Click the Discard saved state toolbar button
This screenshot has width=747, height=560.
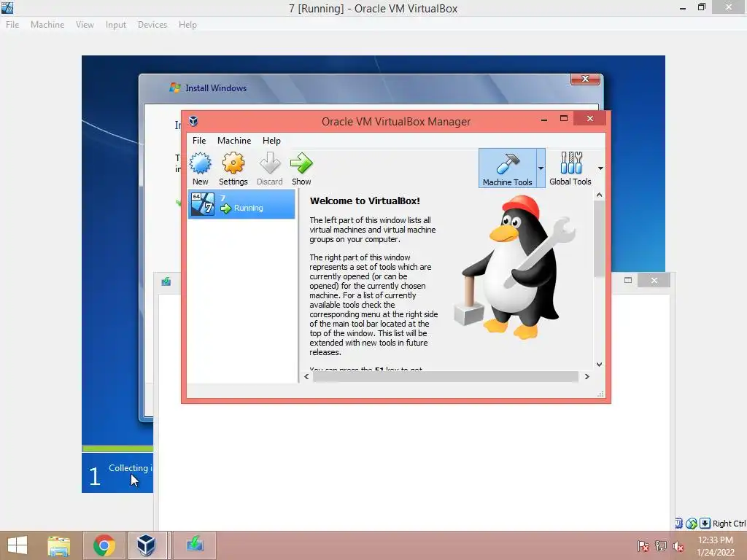point(270,168)
